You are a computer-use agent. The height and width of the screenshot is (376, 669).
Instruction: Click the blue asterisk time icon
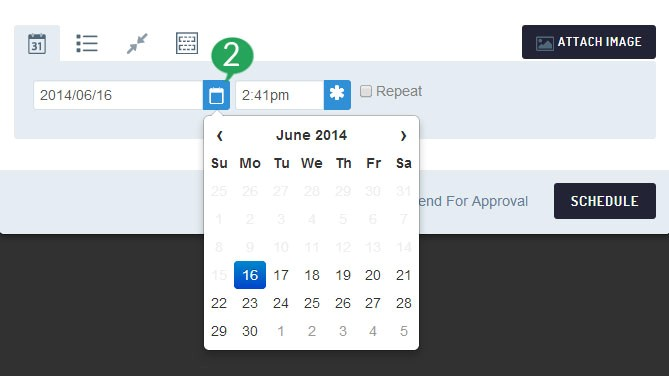[337, 95]
